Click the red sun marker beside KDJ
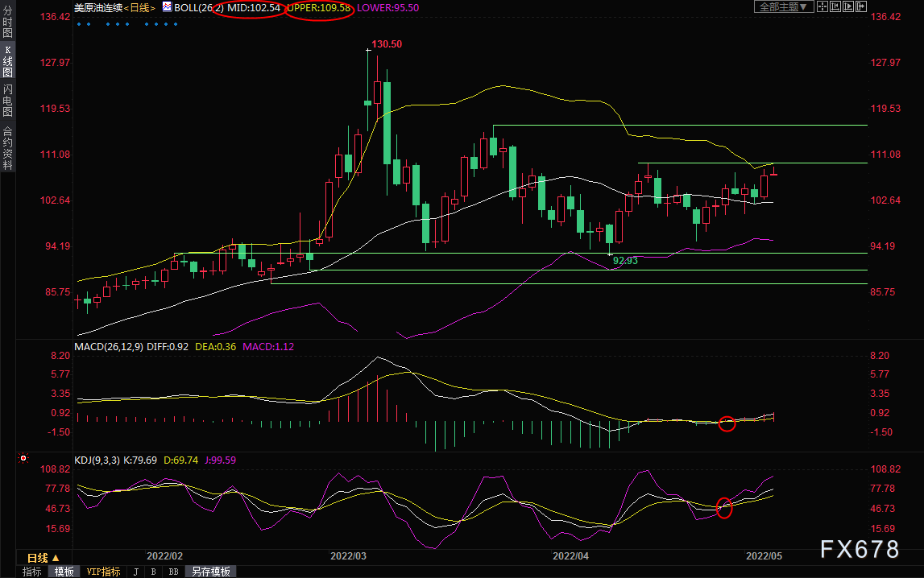 click(x=23, y=458)
